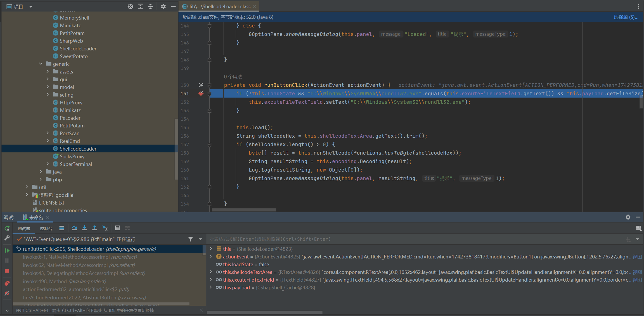Expand this.payload variable in debugger
This screenshot has height=316, width=644.
click(211, 288)
